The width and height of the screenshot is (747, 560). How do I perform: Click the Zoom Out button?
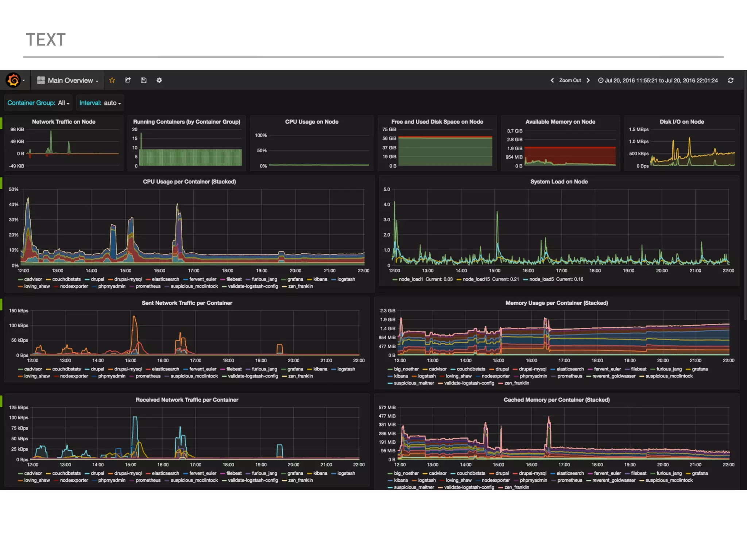pyautogui.click(x=570, y=80)
